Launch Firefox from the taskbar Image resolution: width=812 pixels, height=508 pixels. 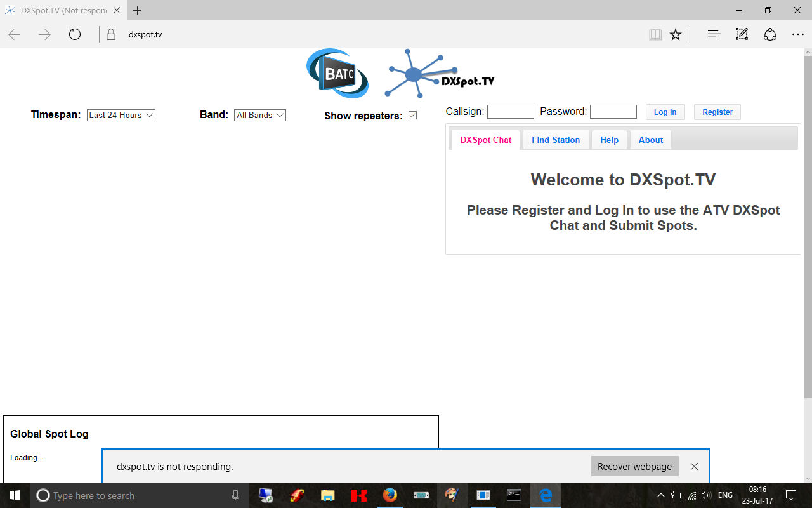point(390,495)
